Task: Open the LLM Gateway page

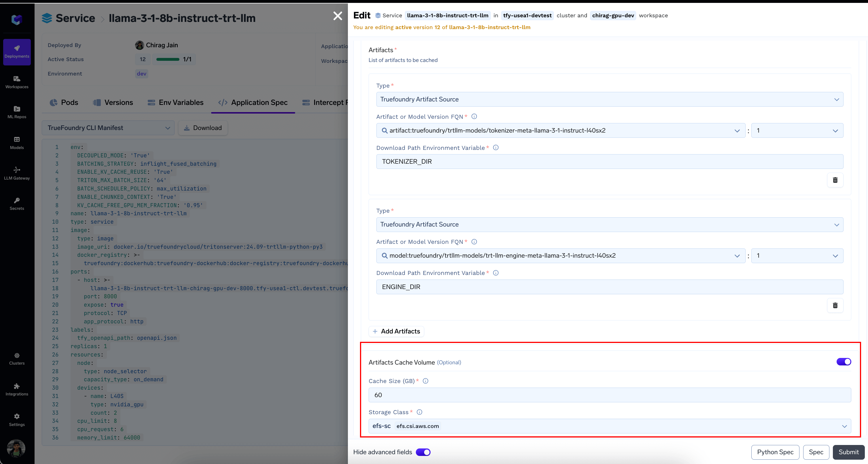Action: pyautogui.click(x=17, y=173)
